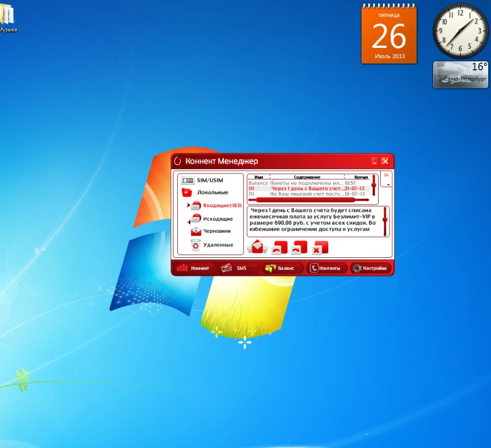Click the arrow beside Входящие
This screenshot has height=448, width=491.
click(x=188, y=205)
